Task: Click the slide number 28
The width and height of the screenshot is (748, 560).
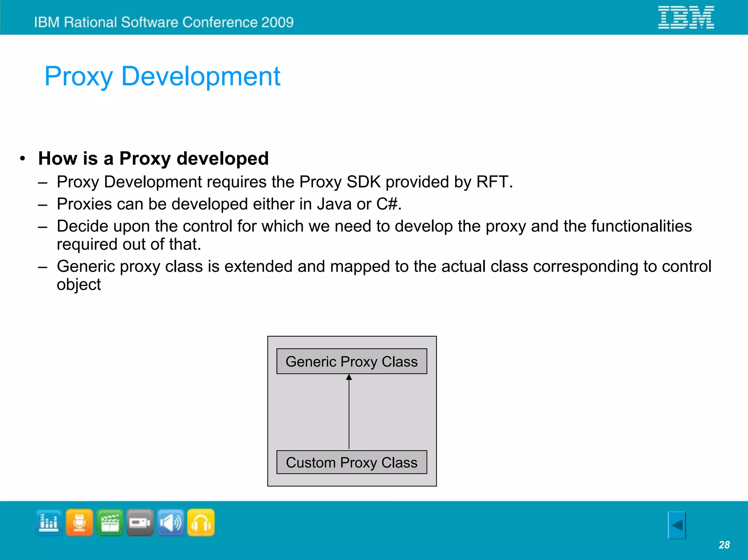Action: (724, 545)
